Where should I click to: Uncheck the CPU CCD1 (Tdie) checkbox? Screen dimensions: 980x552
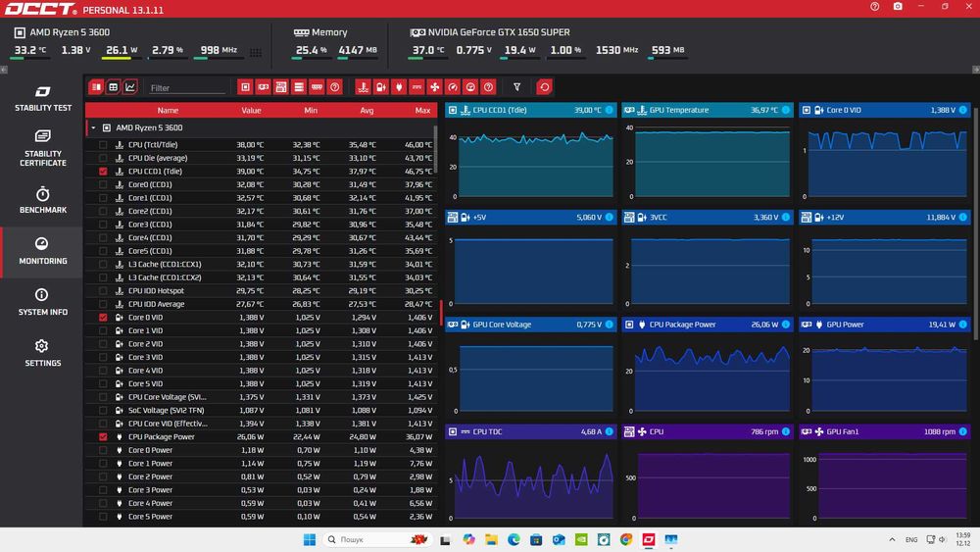click(103, 172)
